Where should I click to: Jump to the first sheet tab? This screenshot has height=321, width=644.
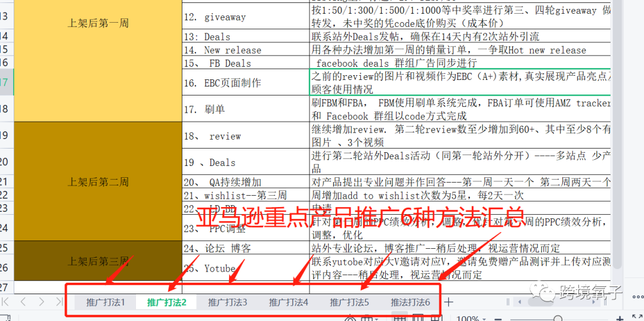6,302
